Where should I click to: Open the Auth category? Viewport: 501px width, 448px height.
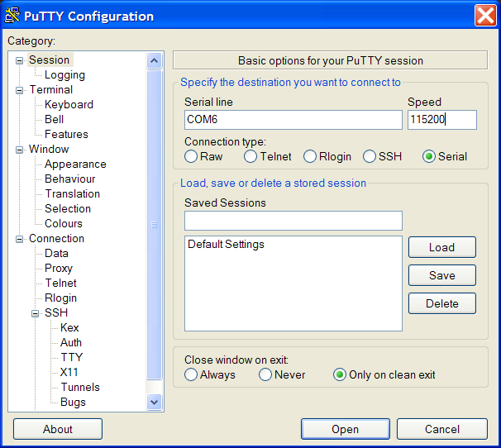(71, 342)
